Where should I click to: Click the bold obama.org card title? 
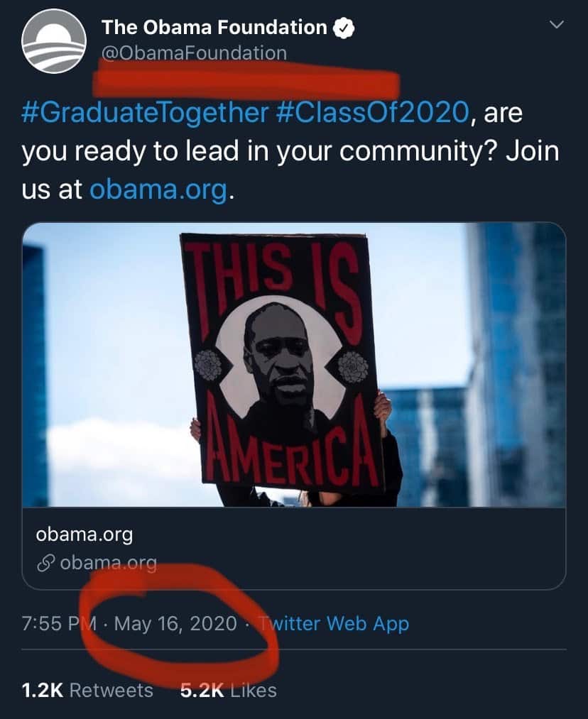[85, 534]
